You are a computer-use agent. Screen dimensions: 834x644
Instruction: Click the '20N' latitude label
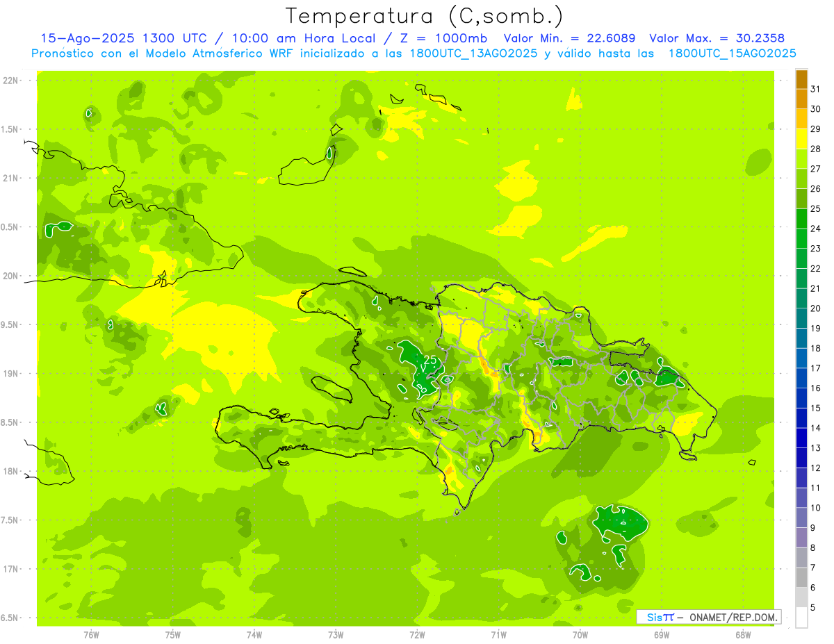pyautogui.click(x=10, y=276)
